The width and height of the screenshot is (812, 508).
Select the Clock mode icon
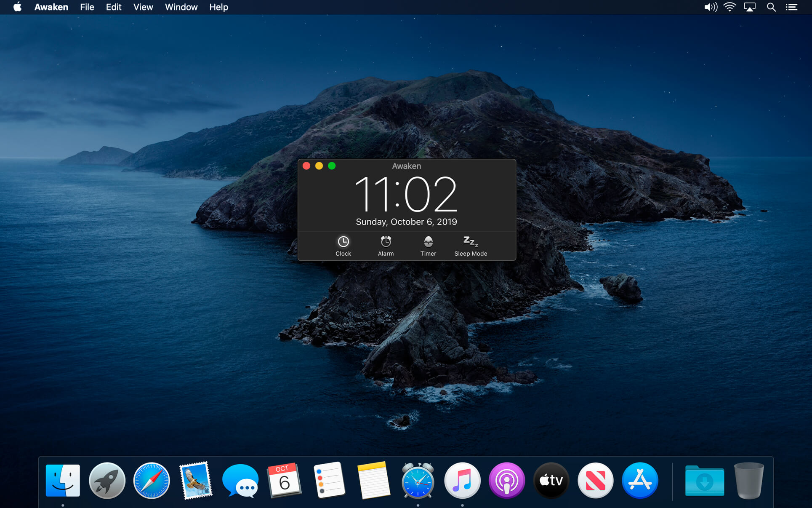pos(343,242)
